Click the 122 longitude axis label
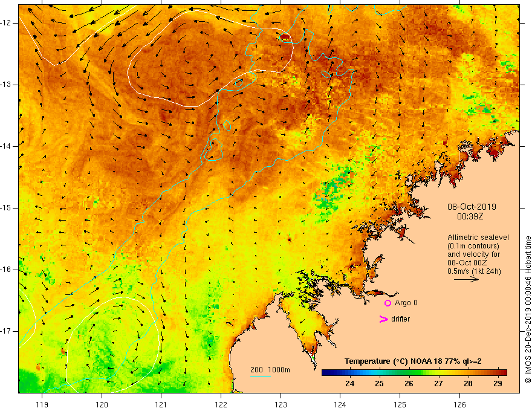 (221, 404)
